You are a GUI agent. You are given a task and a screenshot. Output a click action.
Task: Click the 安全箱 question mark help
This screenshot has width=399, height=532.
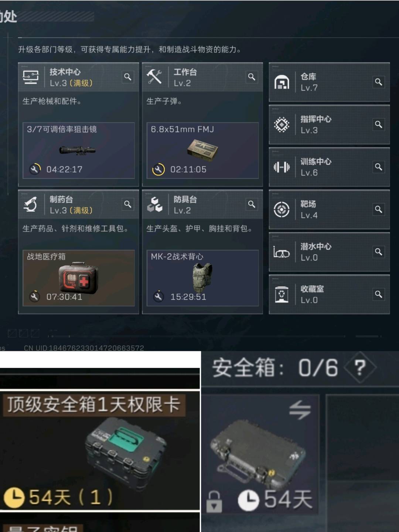[x=360, y=367]
